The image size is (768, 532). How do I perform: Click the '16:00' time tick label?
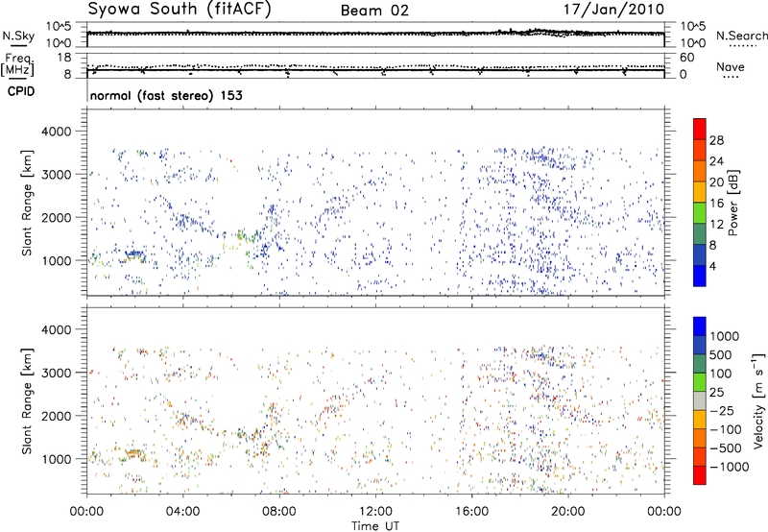(471, 512)
